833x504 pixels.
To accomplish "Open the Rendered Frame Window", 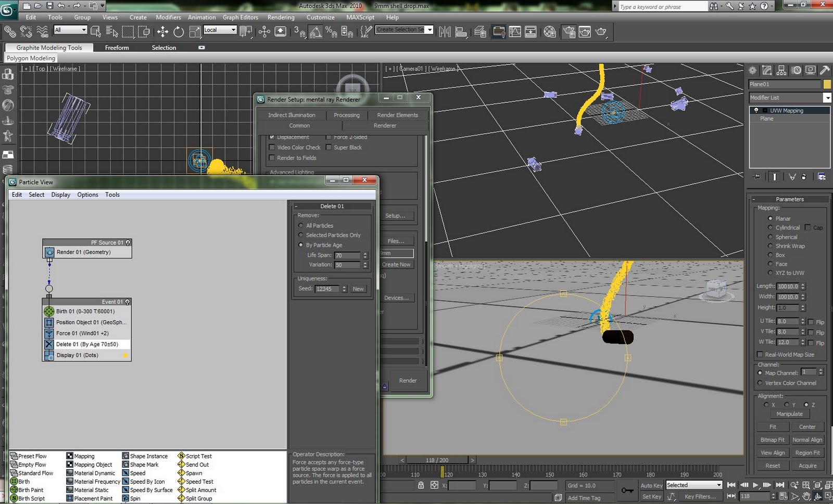I will click(x=585, y=32).
